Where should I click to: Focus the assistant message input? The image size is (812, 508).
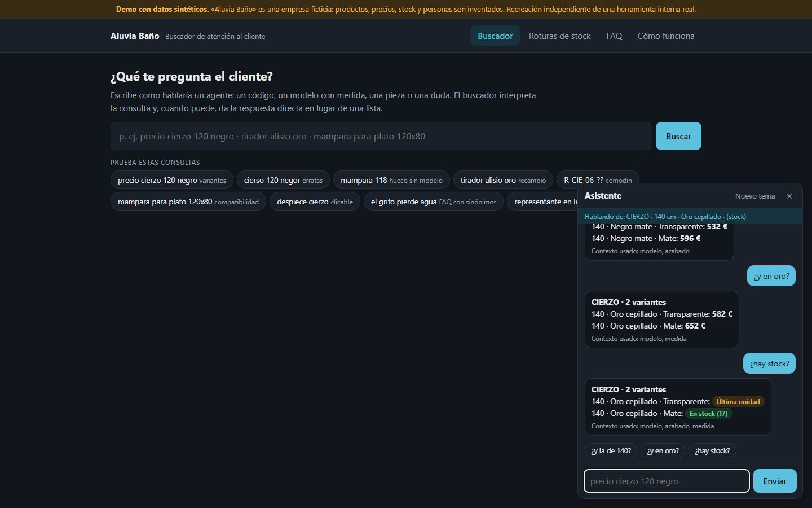[667, 481]
